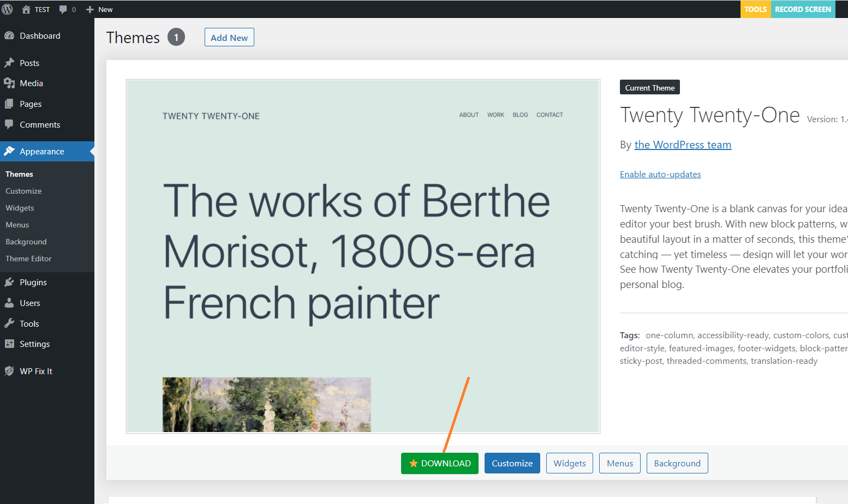Click the Media icon in sidebar
Viewport: 848px width, 504px height.
9,83
